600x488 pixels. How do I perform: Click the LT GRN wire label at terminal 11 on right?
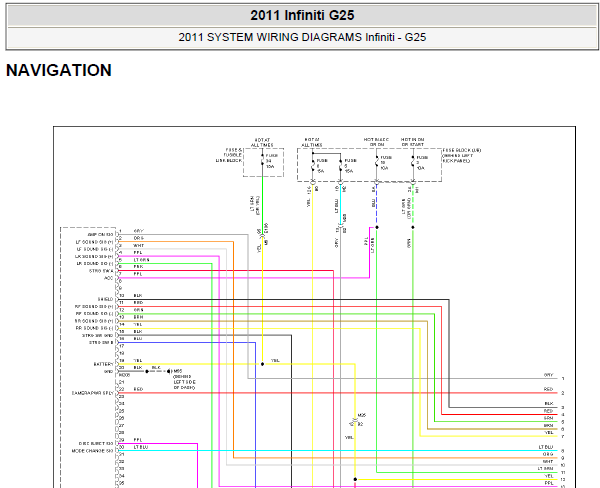[546, 469]
